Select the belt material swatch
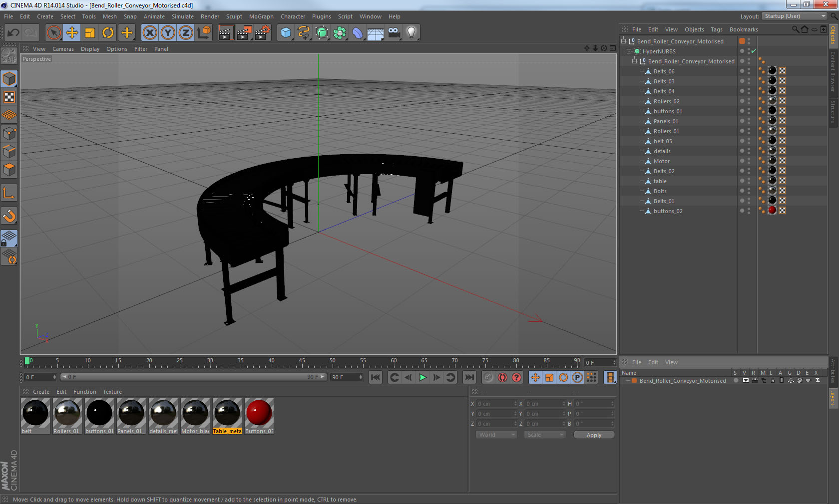The image size is (839, 504). [35, 416]
